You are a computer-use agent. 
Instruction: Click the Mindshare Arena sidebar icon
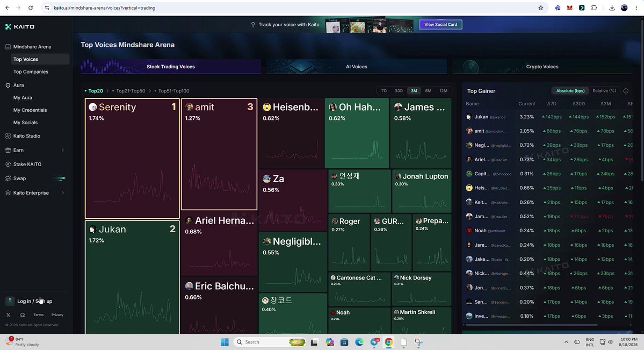coord(8,47)
